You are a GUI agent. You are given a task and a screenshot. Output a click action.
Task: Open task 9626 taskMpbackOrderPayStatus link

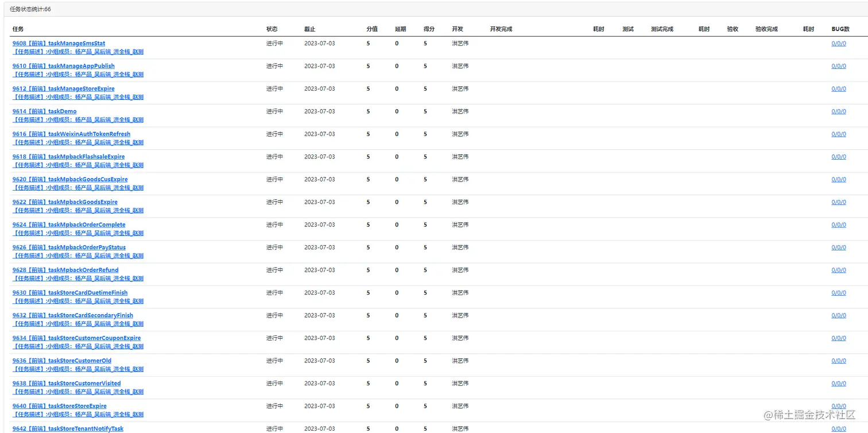[69, 248]
